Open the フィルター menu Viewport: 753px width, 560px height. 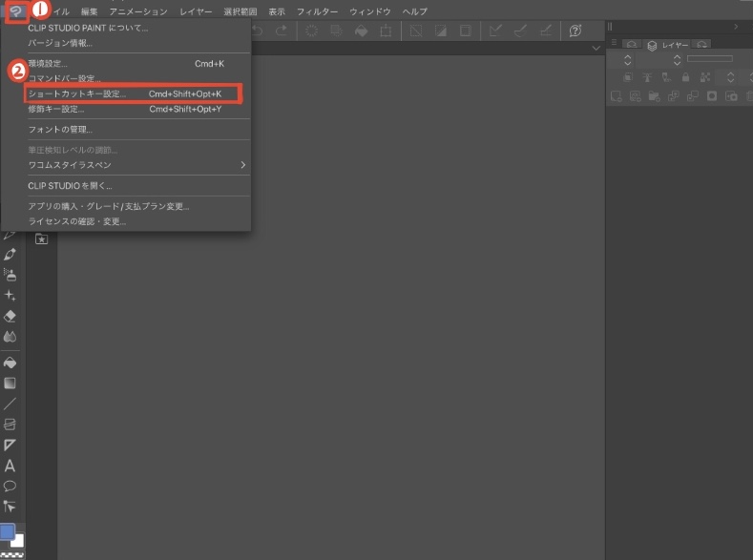point(317,11)
